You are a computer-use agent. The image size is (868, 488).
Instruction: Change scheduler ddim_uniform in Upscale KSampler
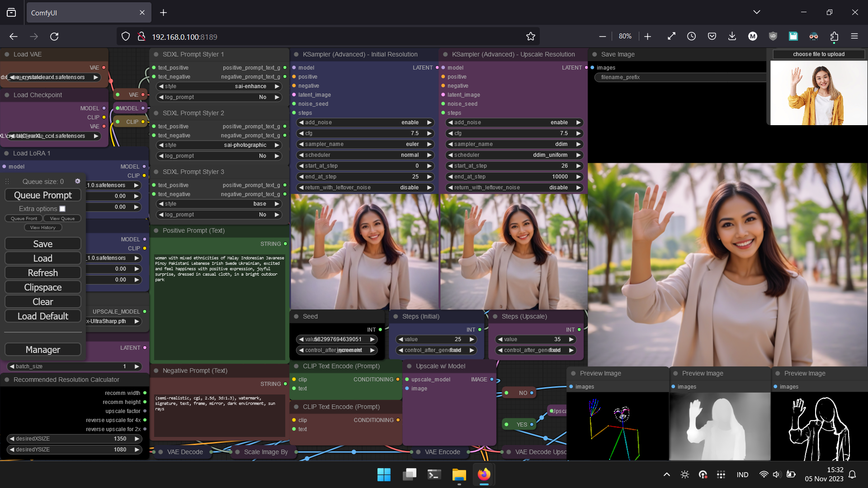(514, 155)
